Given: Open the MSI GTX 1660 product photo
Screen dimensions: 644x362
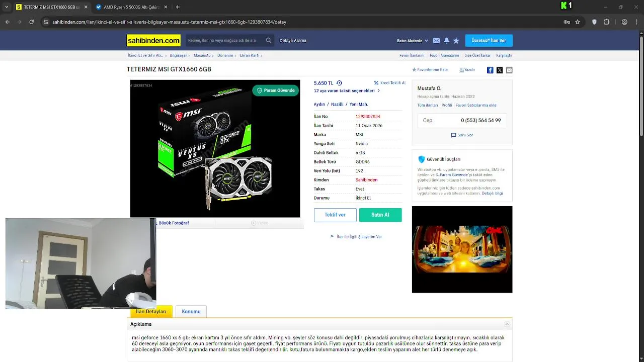Looking at the screenshot, I should [x=215, y=149].
